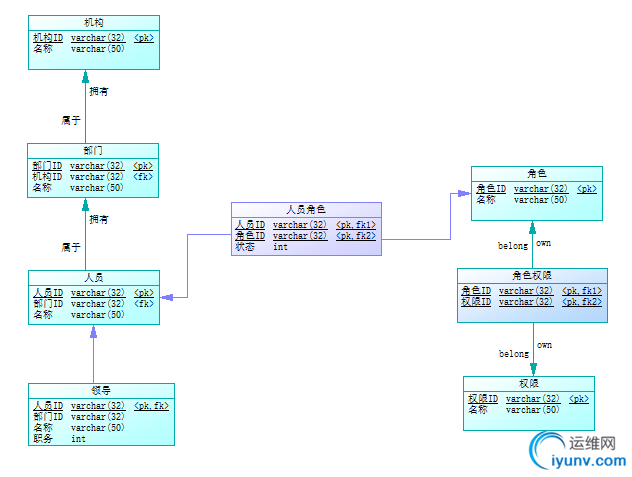Click the <pk, fk2> marker in the 角色权限 table

(582, 302)
